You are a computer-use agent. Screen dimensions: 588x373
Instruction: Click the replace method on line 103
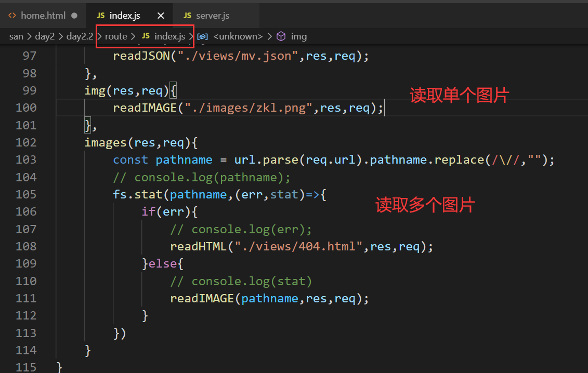pos(460,159)
